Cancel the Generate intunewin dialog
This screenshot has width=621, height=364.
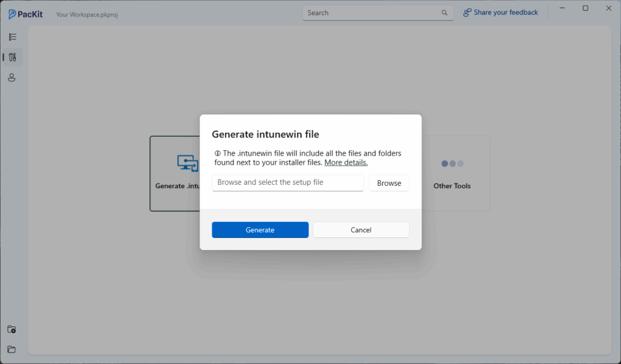[361, 230]
